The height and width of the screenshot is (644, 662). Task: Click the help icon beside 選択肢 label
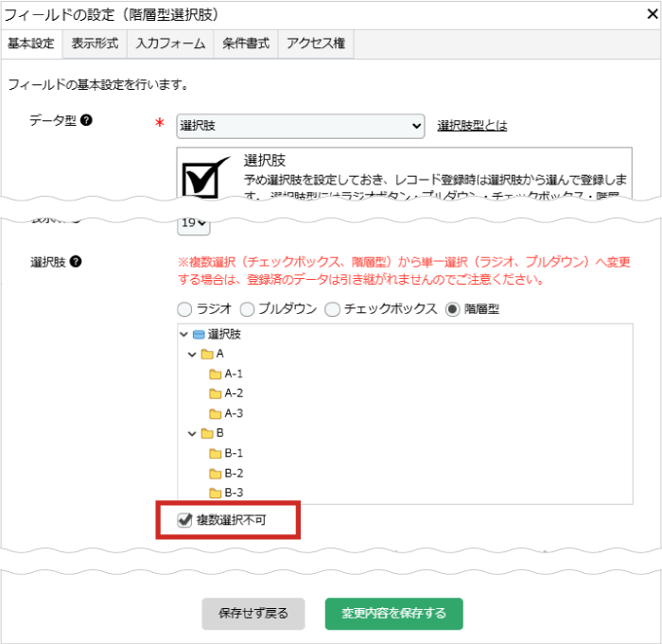pos(76,261)
